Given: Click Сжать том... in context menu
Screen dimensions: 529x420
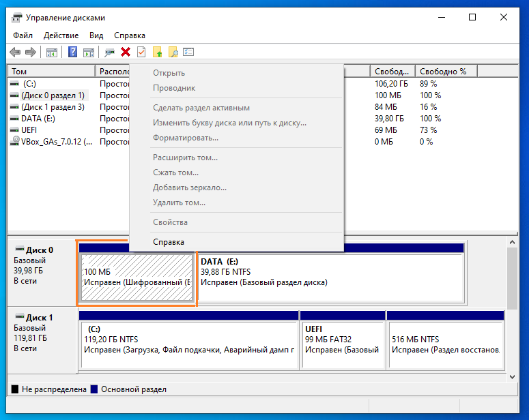Looking at the screenshot, I should [236, 172].
